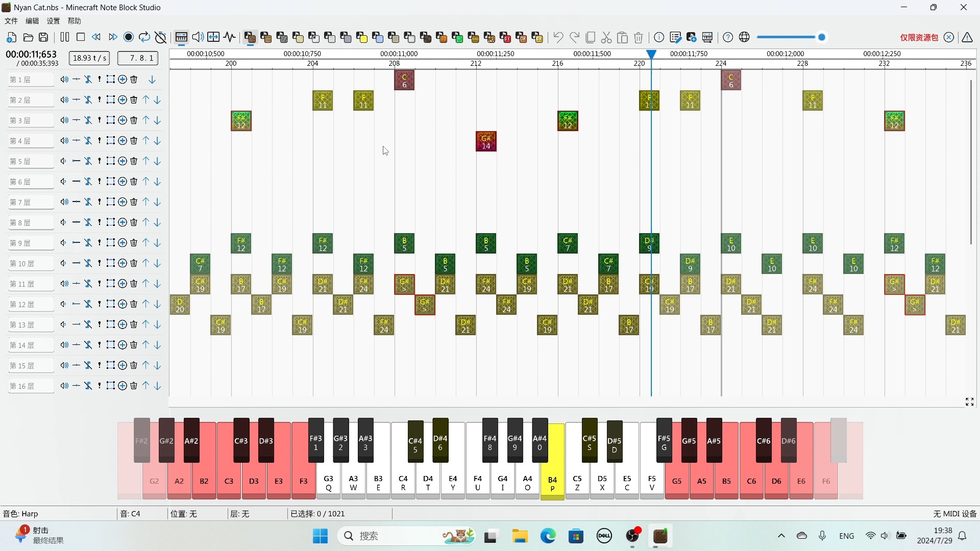Open MIDI device manager icon
Image resolution: width=980 pixels, height=551 pixels.
[707, 37]
